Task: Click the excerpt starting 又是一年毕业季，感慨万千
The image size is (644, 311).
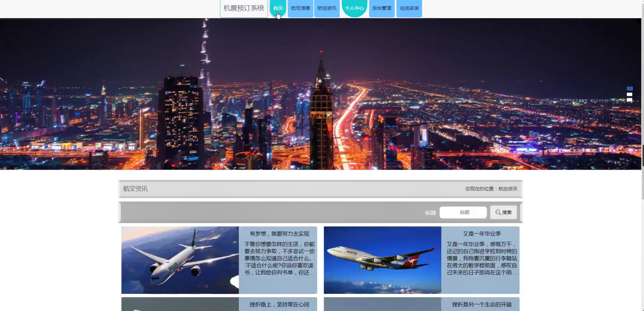Action: coord(482,258)
